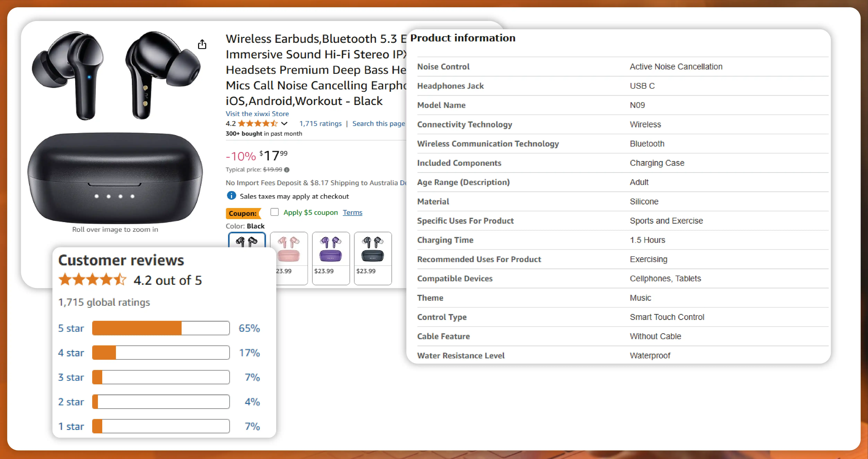Visit the xiwxi Store link

tap(257, 114)
